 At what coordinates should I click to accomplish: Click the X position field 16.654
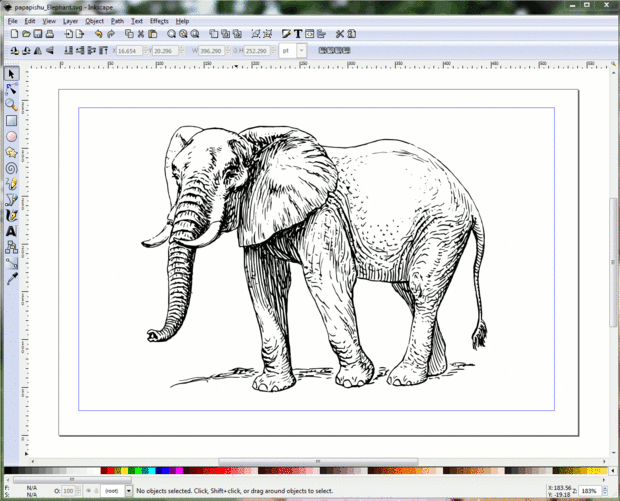pos(129,51)
